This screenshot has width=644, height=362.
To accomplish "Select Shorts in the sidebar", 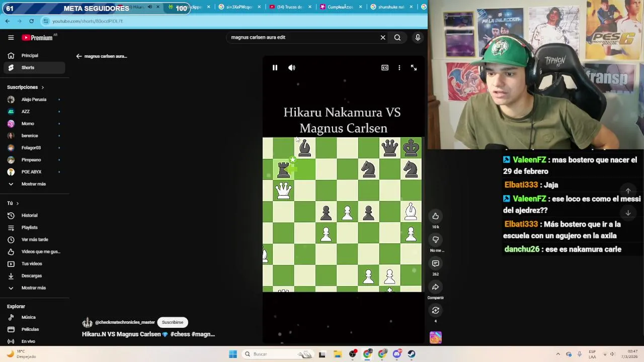I will pyautogui.click(x=34, y=67).
